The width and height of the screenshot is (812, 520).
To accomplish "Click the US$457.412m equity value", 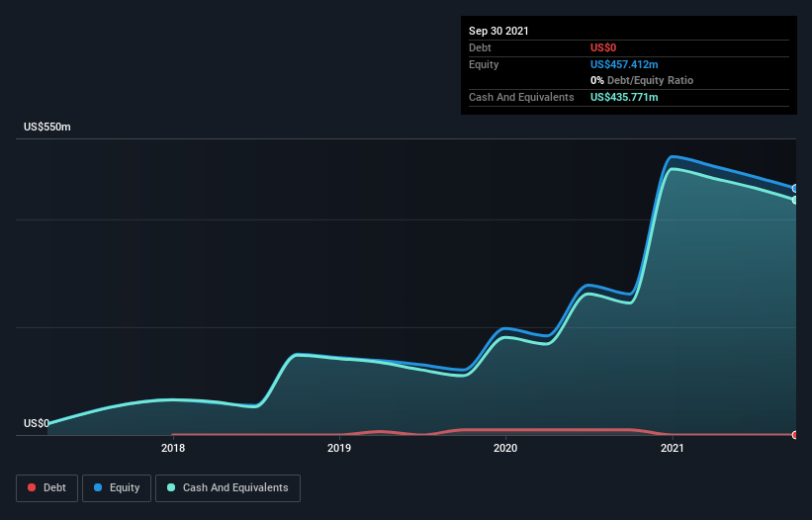I will (624, 64).
